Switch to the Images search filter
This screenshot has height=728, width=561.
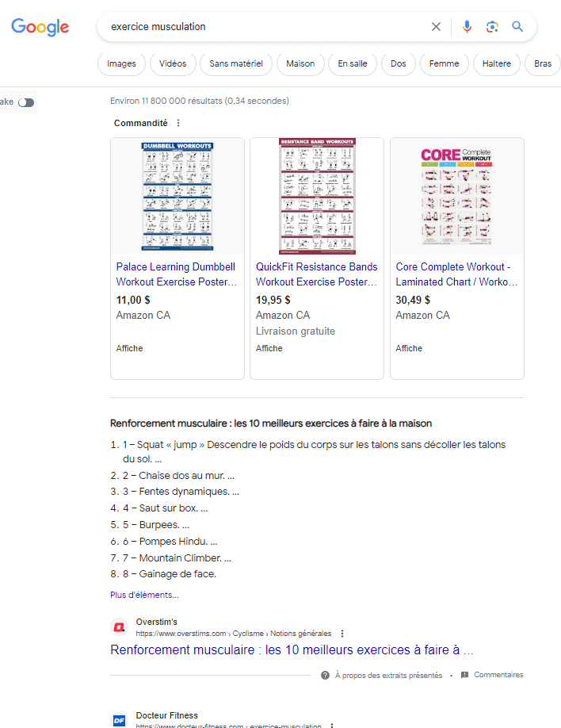tap(121, 63)
